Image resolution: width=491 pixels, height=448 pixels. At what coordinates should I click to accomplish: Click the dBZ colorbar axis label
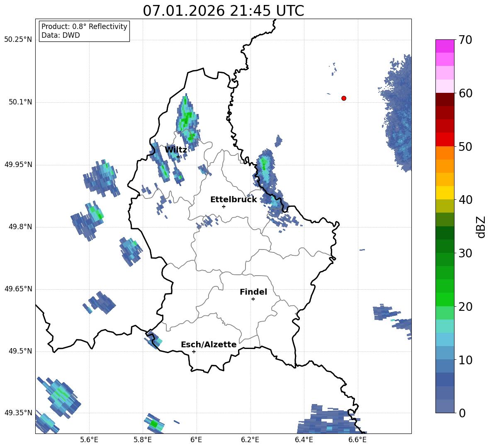(481, 227)
